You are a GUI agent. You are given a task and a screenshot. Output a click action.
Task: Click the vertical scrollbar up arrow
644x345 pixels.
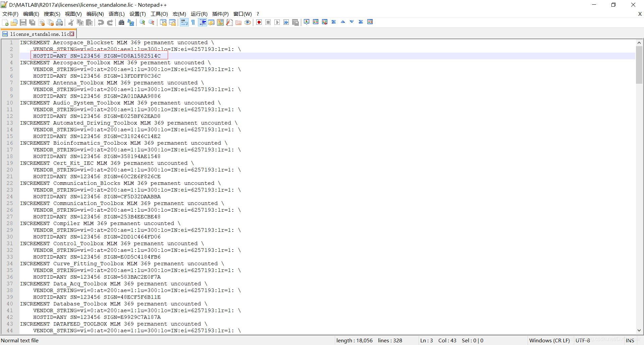click(x=639, y=43)
